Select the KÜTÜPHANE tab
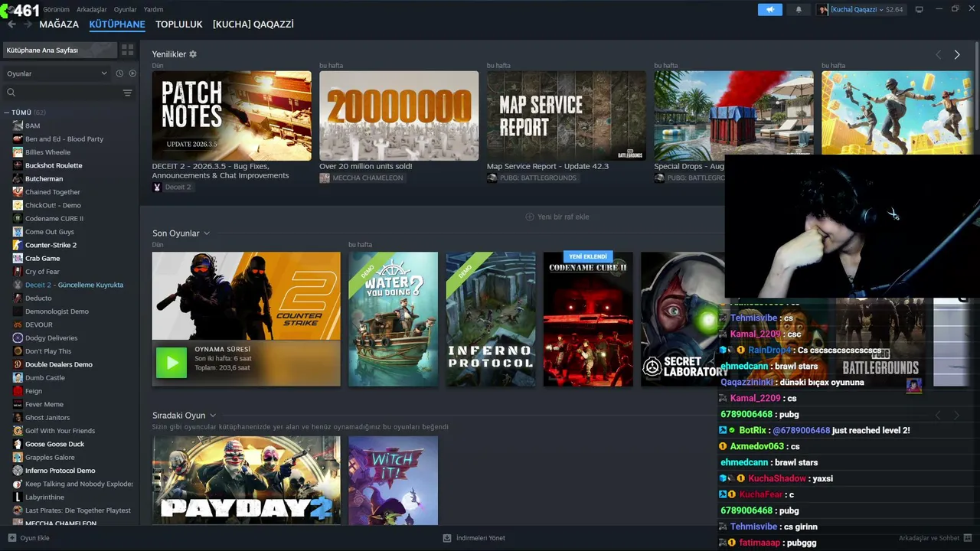This screenshot has width=980, height=551. click(117, 24)
